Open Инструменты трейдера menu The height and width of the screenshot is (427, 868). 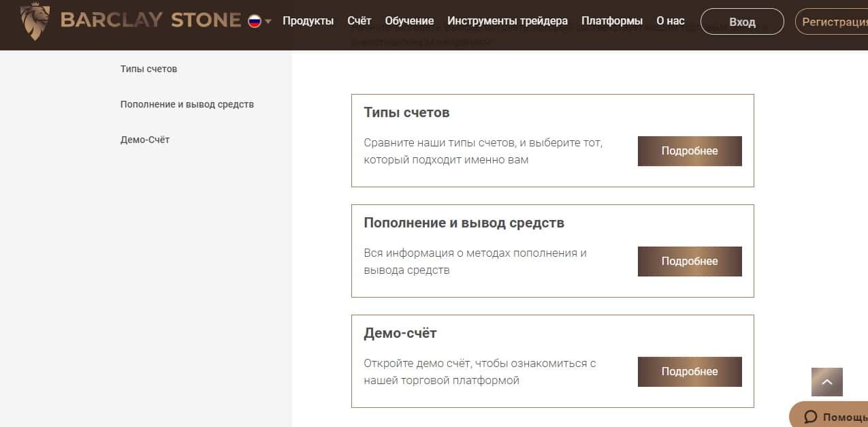coord(508,21)
